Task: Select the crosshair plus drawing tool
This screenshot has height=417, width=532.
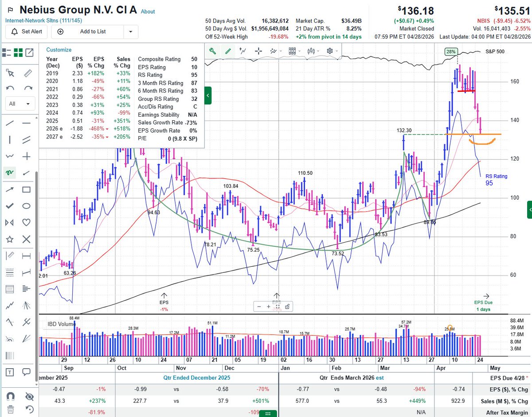Action: [x=27, y=156]
